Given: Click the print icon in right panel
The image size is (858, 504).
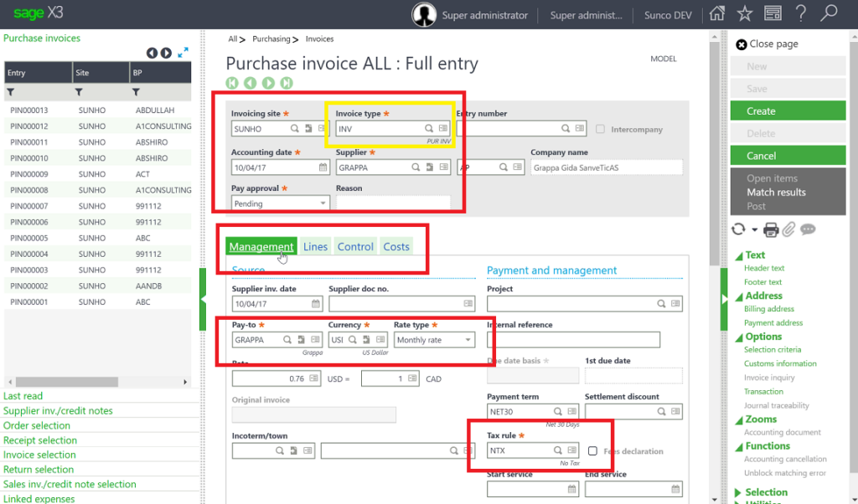Looking at the screenshot, I should point(771,229).
